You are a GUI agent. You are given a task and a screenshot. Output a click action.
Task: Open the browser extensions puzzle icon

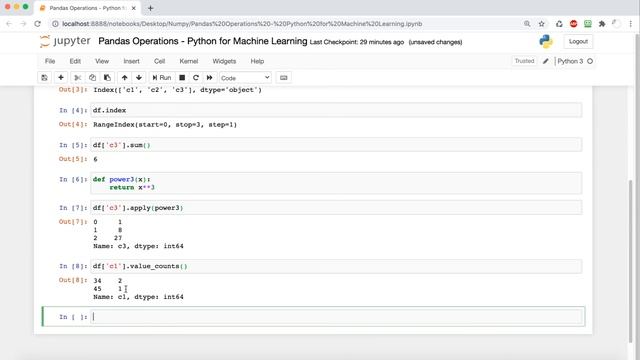(602, 24)
